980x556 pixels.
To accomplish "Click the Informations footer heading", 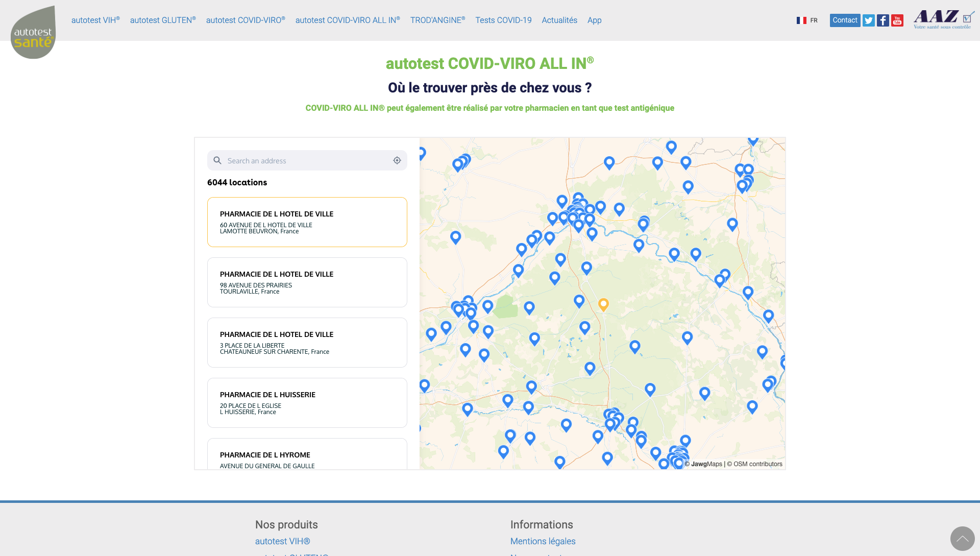I will pyautogui.click(x=542, y=525).
